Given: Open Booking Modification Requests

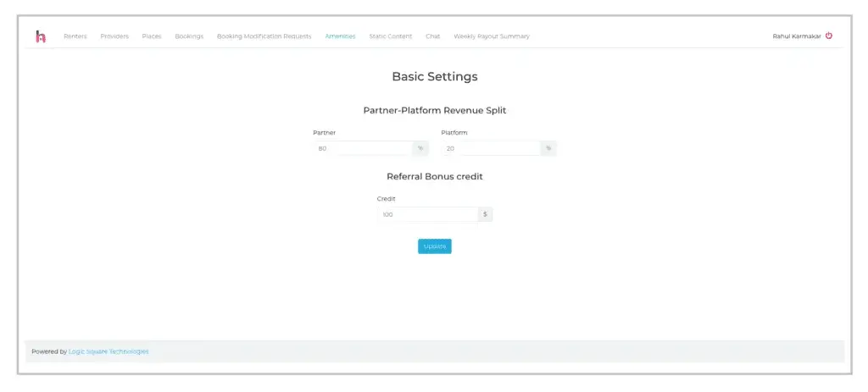Looking at the screenshot, I should pyautogui.click(x=264, y=36).
